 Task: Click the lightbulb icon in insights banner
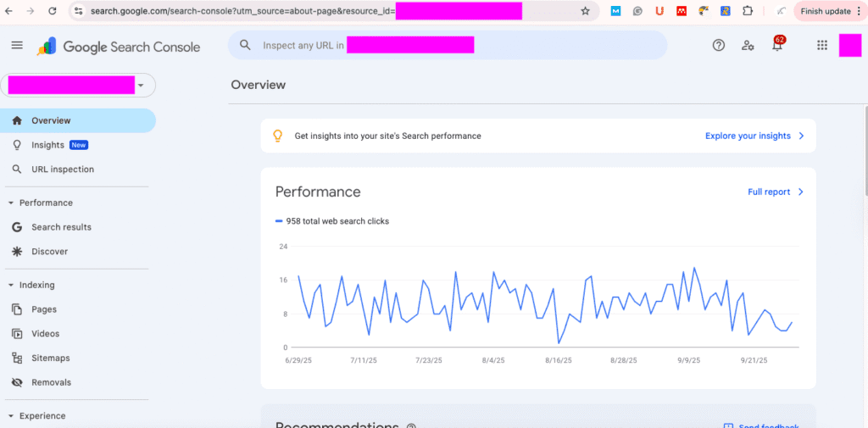[x=278, y=136]
